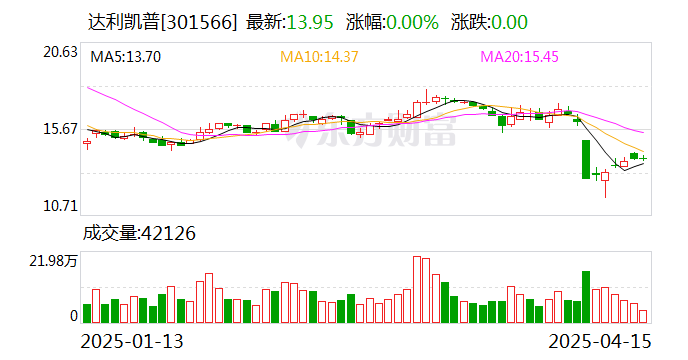Click the tallest red volume bar
The image size is (688, 360).
[417, 290]
